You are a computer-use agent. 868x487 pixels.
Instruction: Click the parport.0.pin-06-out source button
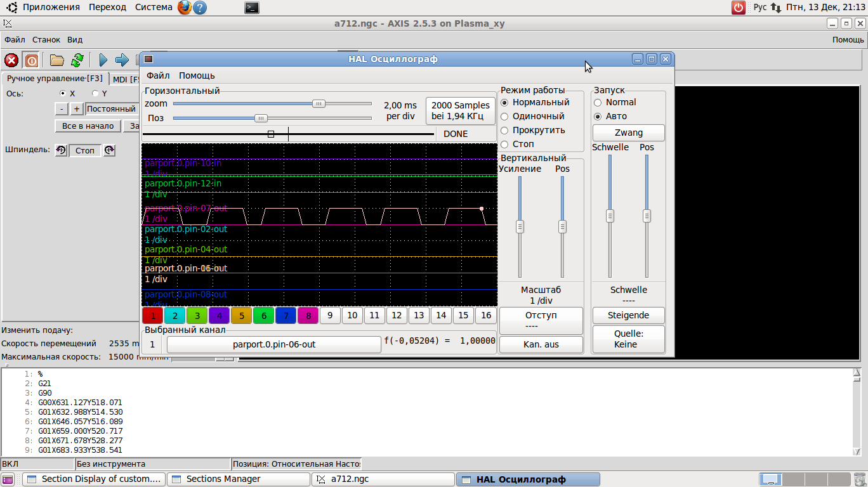[x=274, y=344]
